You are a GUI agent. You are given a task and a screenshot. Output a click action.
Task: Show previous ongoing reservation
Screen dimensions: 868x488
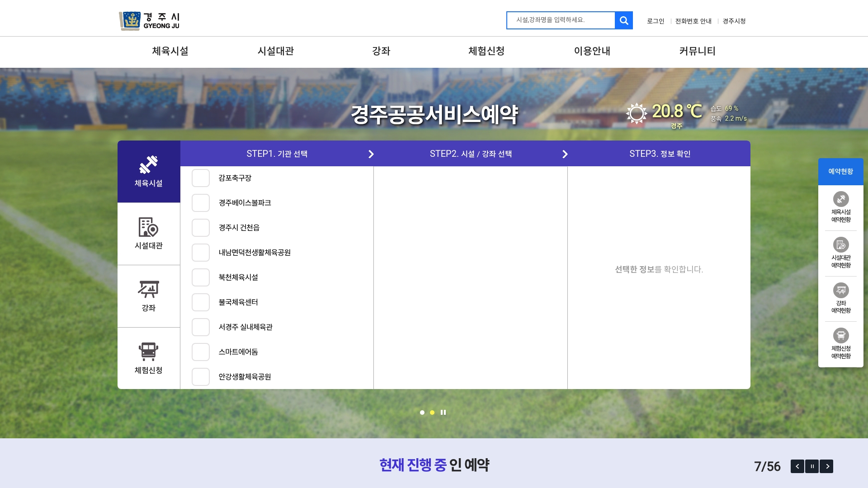tap(797, 466)
